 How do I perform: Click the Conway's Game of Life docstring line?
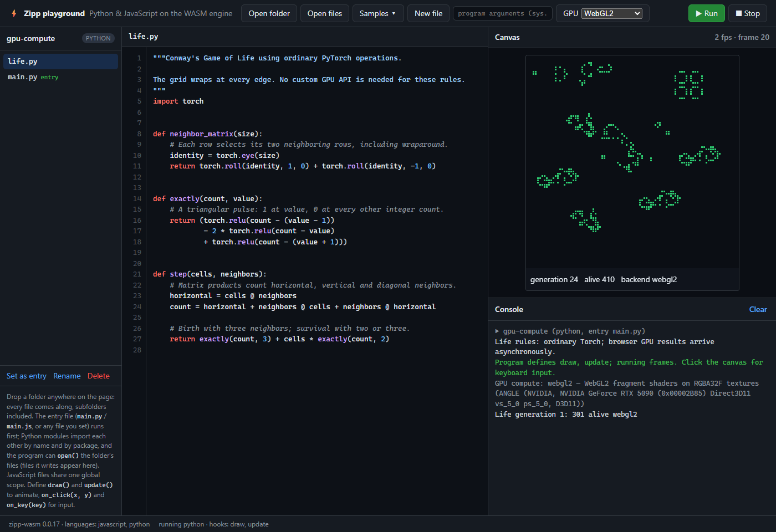point(277,58)
